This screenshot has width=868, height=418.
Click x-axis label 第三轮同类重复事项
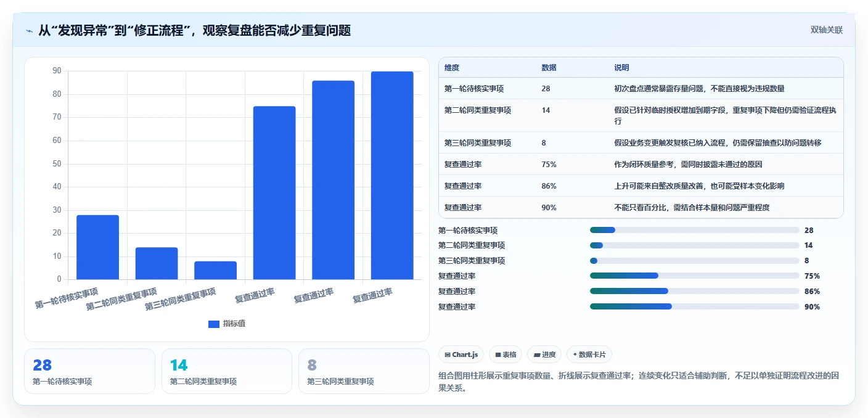(x=181, y=298)
